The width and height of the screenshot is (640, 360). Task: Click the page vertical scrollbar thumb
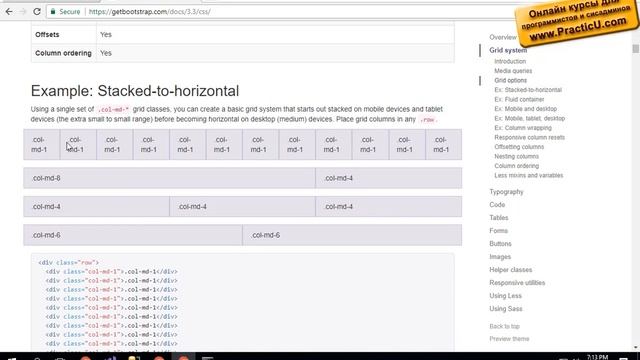[x=636, y=49]
